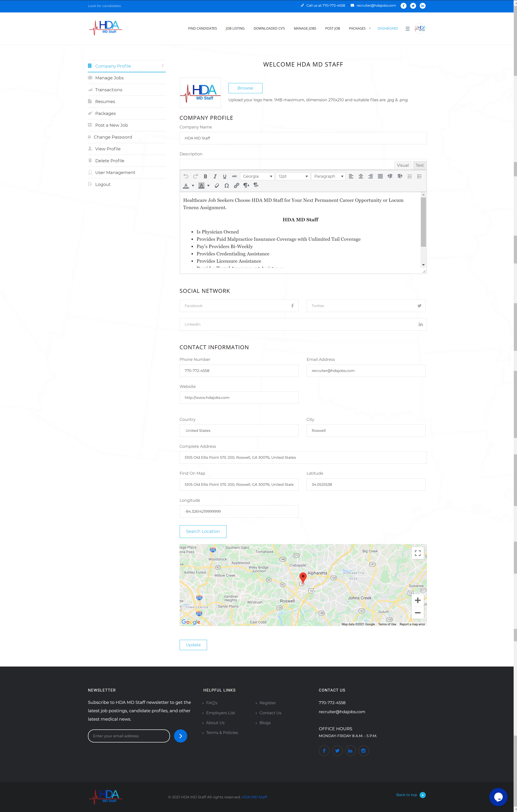Toggle strikethrough formatting in editor
The image size is (517, 812).
pyautogui.click(x=234, y=176)
